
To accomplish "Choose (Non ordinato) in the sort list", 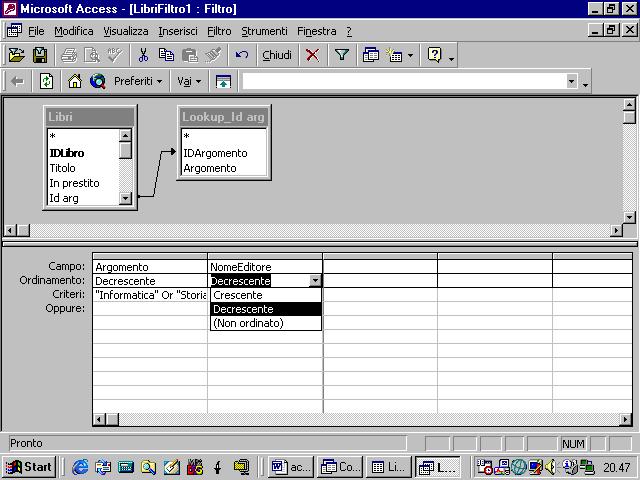I will click(266, 323).
